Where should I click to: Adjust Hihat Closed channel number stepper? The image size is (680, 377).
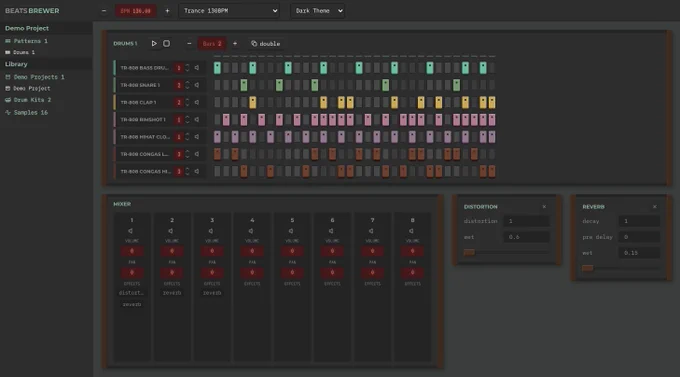(187, 137)
